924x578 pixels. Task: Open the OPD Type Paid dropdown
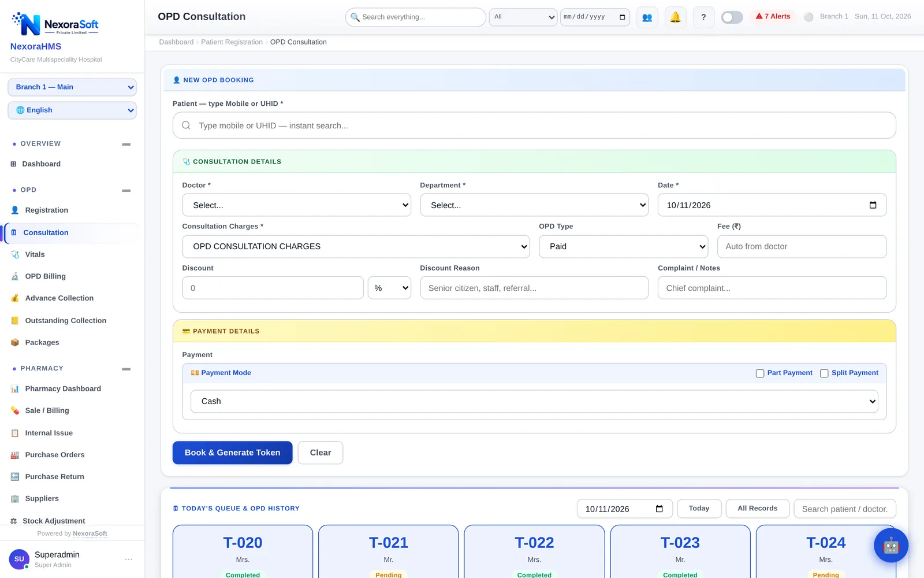pos(623,246)
